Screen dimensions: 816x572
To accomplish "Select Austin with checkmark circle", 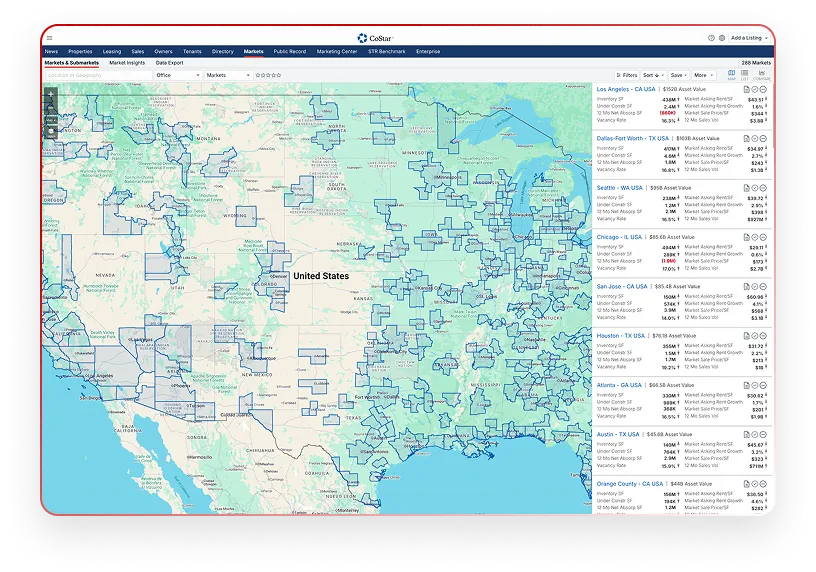I will coord(755,435).
